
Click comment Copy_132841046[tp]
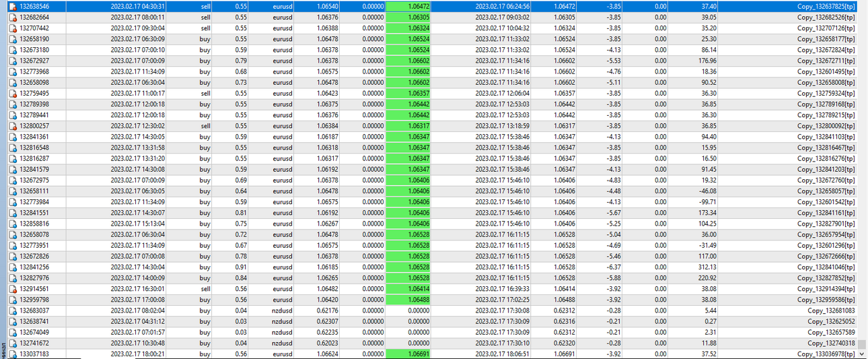coord(826,267)
